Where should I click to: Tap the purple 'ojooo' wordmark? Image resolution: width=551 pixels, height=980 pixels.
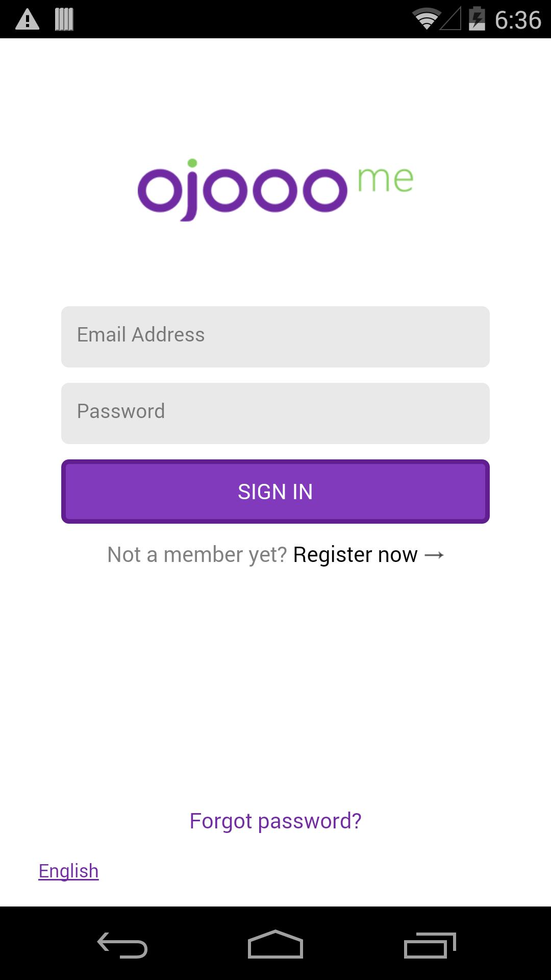(x=242, y=190)
